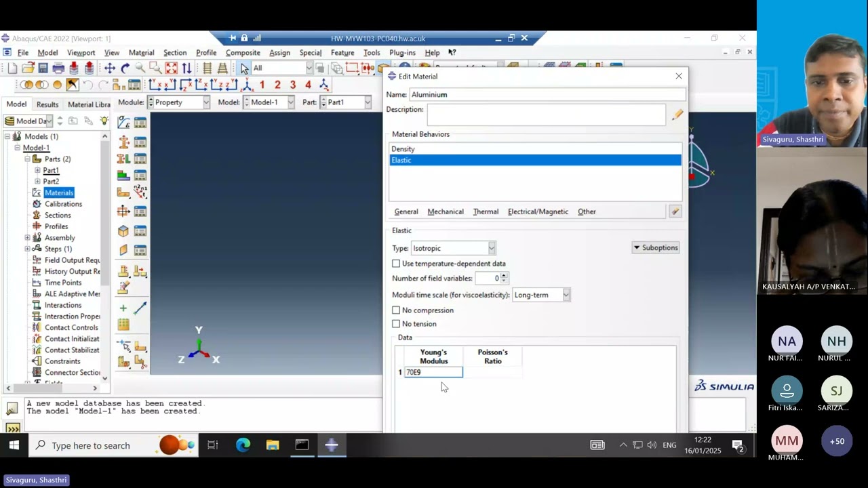This screenshot has width=868, height=488.
Task: Apply view number 3
Action: tap(293, 85)
